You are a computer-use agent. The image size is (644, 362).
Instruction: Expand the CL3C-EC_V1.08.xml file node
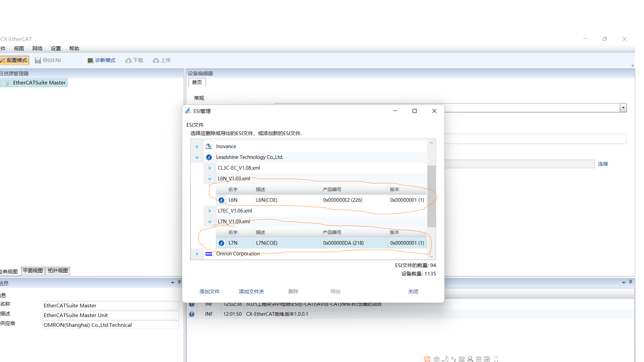(x=210, y=168)
